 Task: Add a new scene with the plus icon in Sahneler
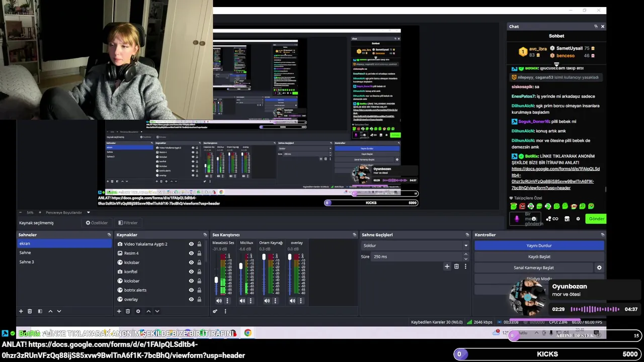[21, 311]
